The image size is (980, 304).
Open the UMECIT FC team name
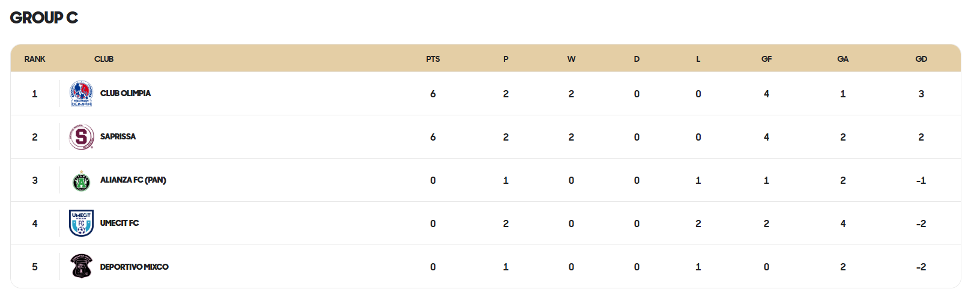(x=119, y=223)
